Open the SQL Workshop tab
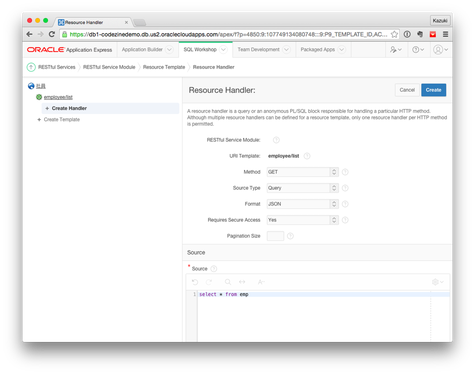Image resolution: width=475 pixels, height=374 pixels. (200, 50)
